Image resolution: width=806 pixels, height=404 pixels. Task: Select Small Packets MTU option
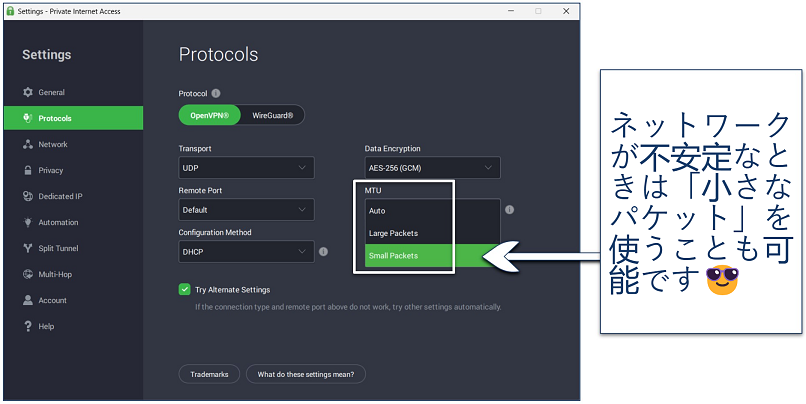[x=432, y=255]
